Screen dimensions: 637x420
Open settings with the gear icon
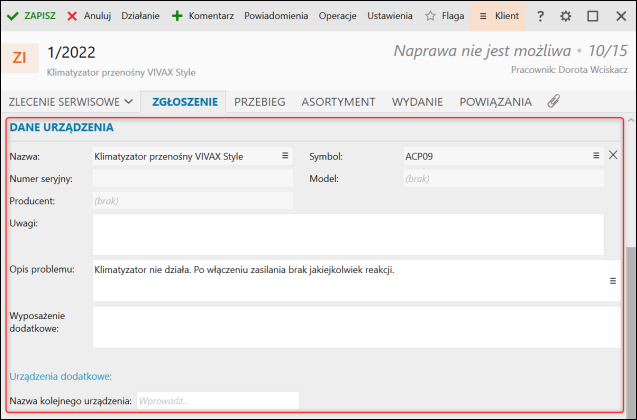[566, 16]
